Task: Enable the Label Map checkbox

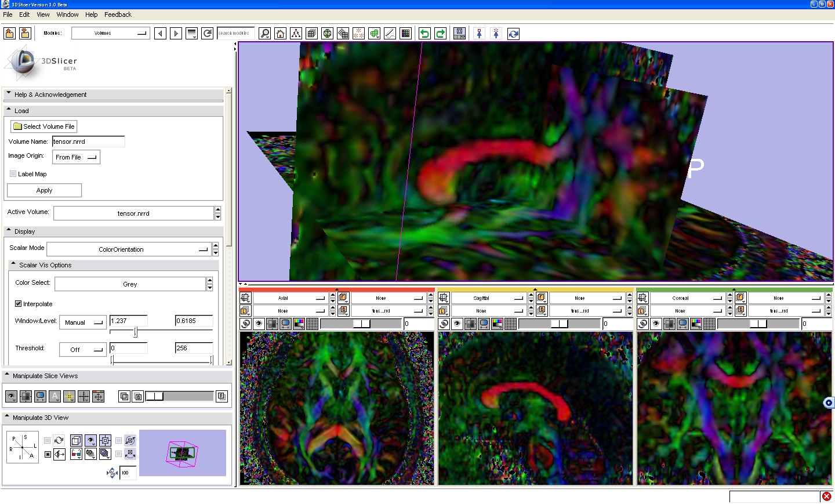Action: pyautogui.click(x=13, y=174)
